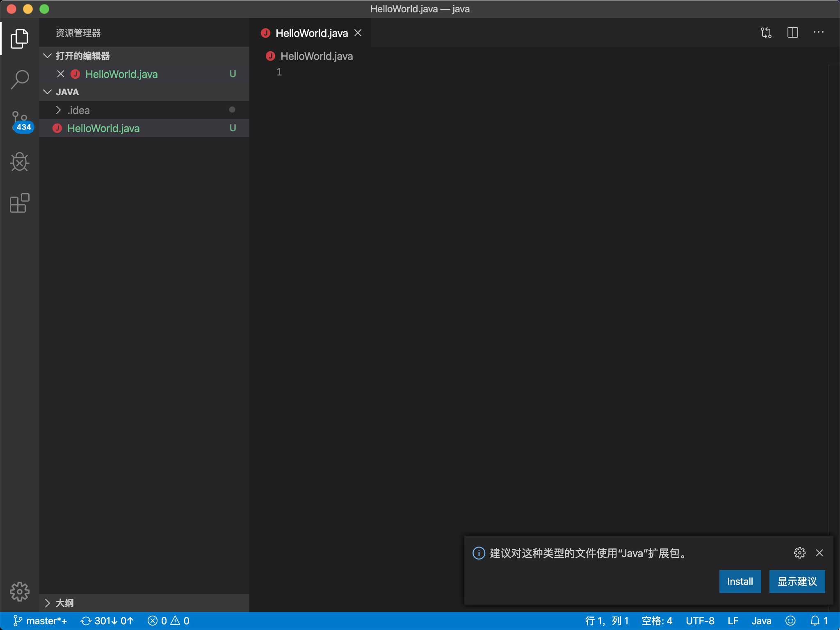Change encoding via UTF-8 status item
Screen dimensions: 840x630
[700, 621]
